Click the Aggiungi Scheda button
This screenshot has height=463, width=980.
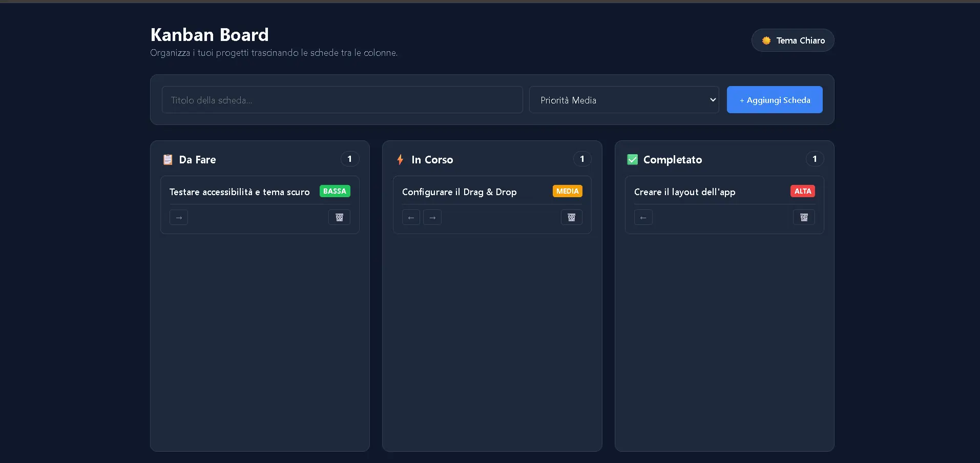click(775, 100)
